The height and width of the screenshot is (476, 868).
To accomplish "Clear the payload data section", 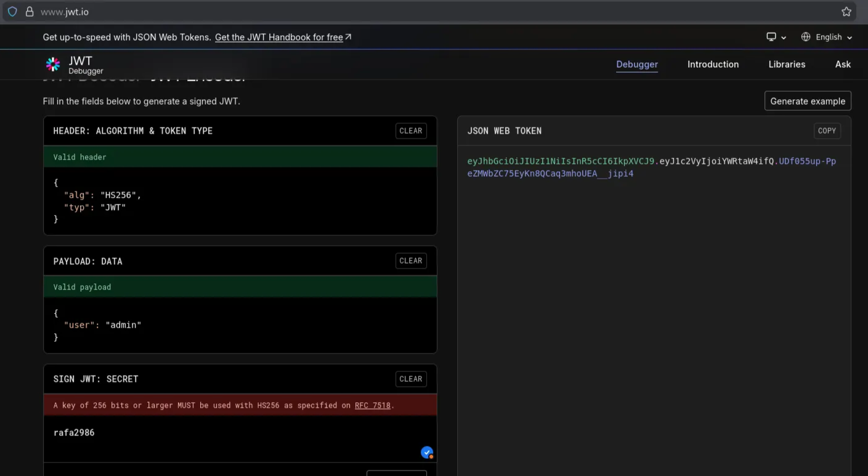I will [x=410, y=260].
